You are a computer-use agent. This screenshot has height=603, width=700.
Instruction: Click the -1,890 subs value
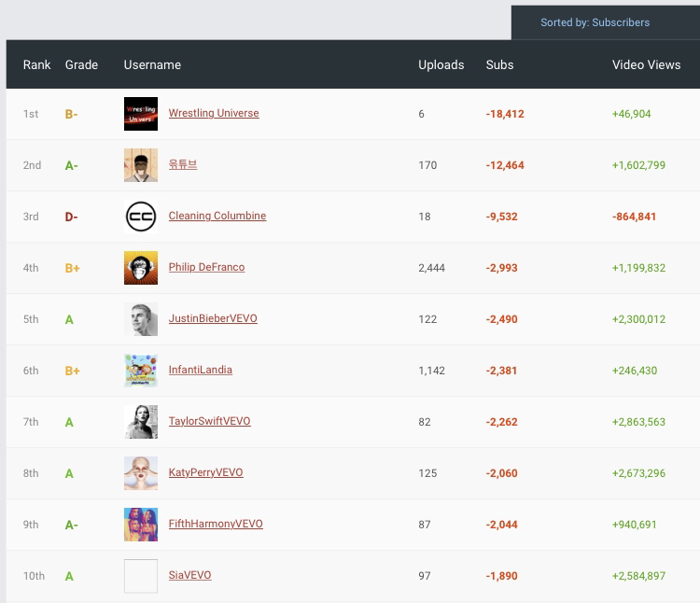[x=502, y=576]
